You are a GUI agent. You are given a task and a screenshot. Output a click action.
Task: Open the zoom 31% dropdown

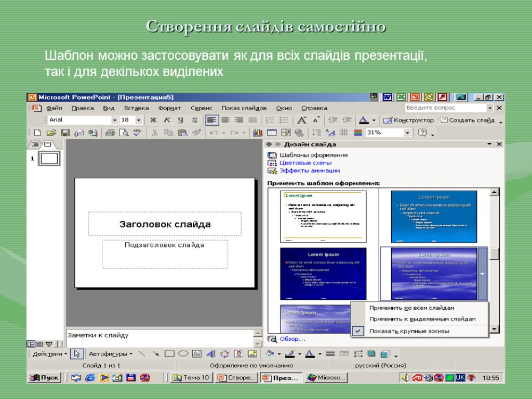tap(407, 132)
